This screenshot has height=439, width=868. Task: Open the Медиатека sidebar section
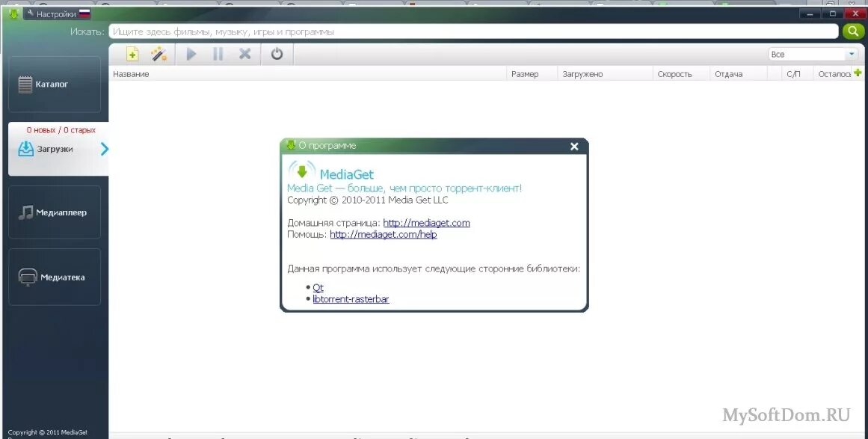click(x=55, y=277)
